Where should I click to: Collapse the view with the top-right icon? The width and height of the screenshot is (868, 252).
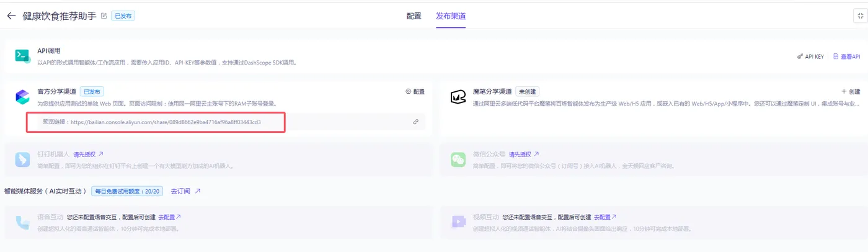859,17
